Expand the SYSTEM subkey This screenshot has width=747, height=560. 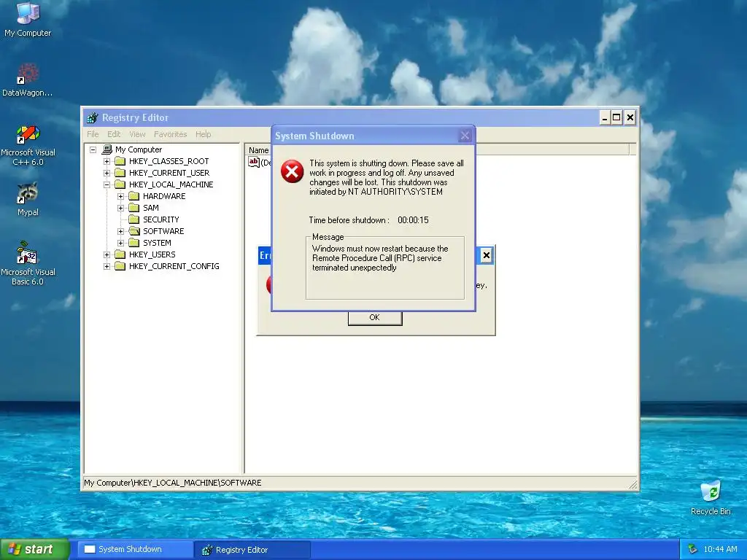120,243
